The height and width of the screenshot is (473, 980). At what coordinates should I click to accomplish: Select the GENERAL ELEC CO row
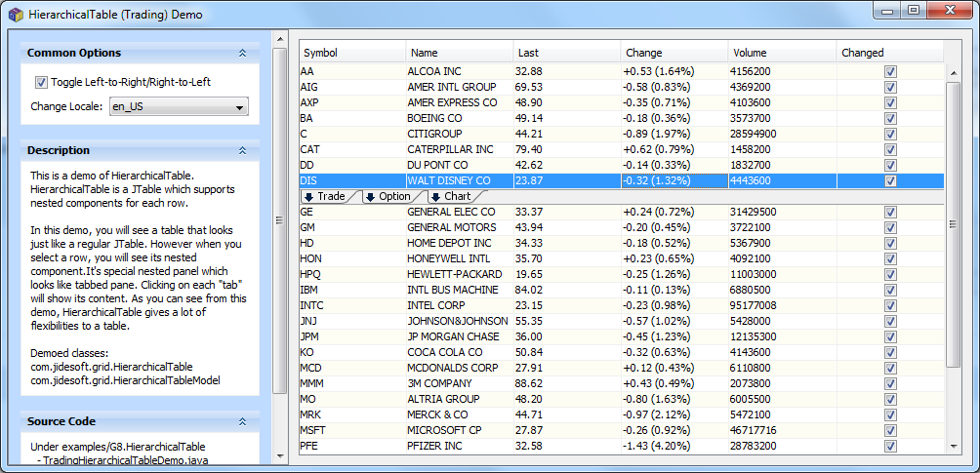pyautogui.click(x=621, y=213)
